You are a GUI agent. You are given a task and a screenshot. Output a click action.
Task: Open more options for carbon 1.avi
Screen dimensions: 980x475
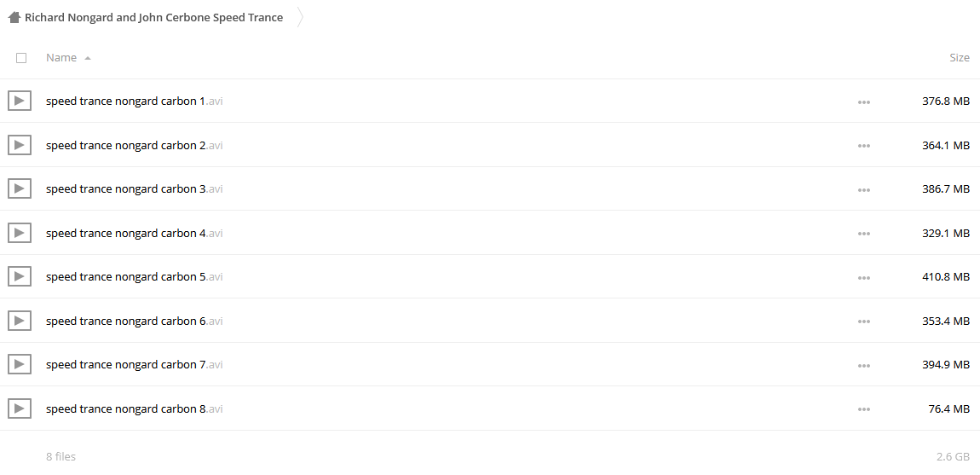864,102
